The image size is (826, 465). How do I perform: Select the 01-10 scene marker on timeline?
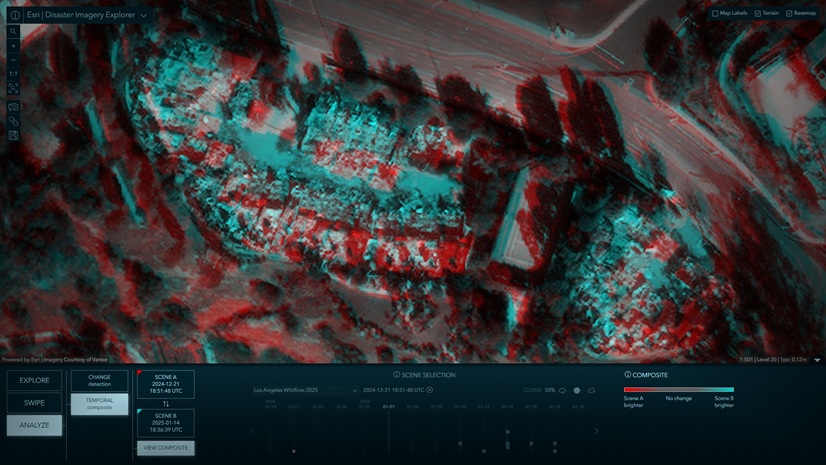click(460, 443)
